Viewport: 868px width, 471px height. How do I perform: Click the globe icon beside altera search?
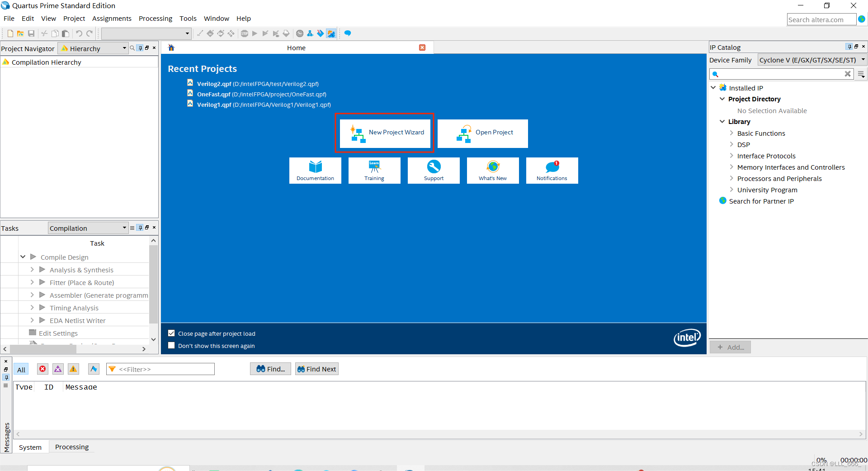[862, 19]
